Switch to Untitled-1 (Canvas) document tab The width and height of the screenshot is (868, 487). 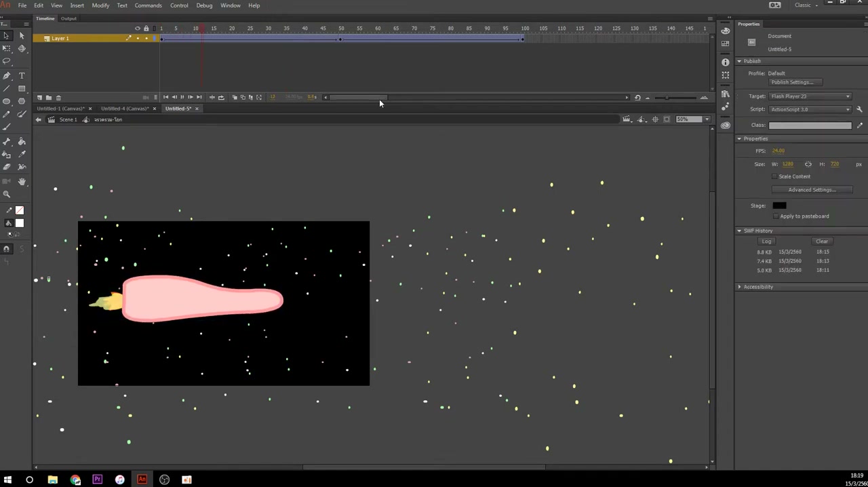60,109
